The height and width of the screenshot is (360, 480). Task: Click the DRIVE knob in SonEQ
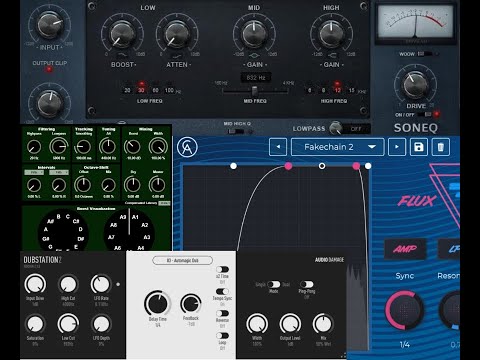416,85
